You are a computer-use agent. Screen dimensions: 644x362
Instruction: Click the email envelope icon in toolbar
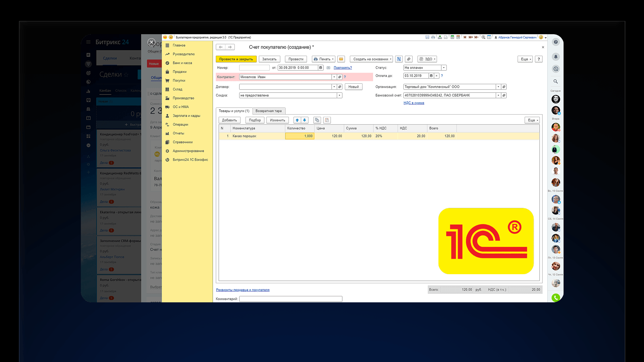pyautogui.click(x=341, y=59)
